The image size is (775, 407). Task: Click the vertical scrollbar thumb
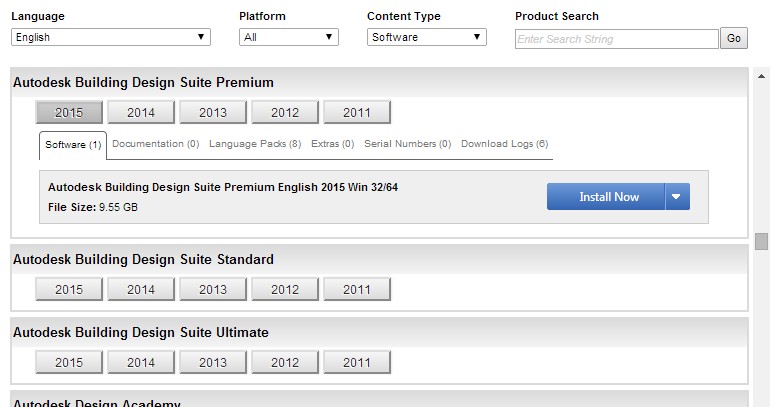761,241
